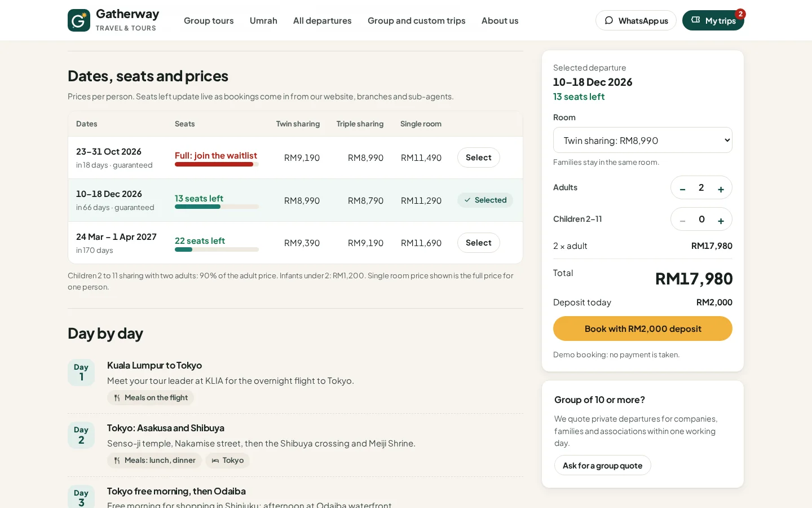Click the bed icon in Tokyo tag
Image resolution: width=812 pixels, height=508 pixels.
coord(215,461)
